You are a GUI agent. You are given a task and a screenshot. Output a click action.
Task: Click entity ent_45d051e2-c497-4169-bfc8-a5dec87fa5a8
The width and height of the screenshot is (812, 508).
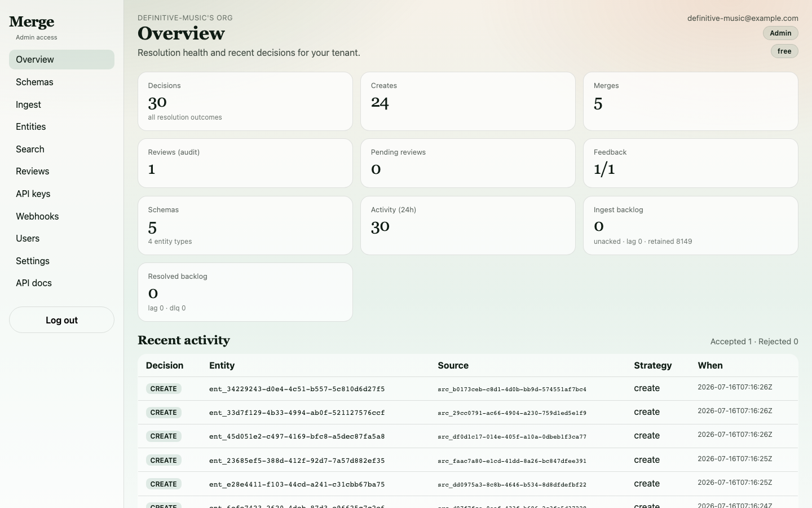[x=297, y=436]
